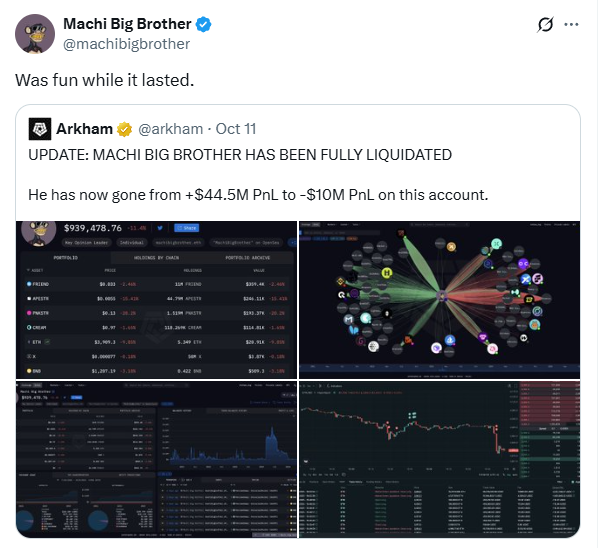Click the Arkham logo avatar in quoted post
This screenshot has width=604, height=548.
[40, 129]
